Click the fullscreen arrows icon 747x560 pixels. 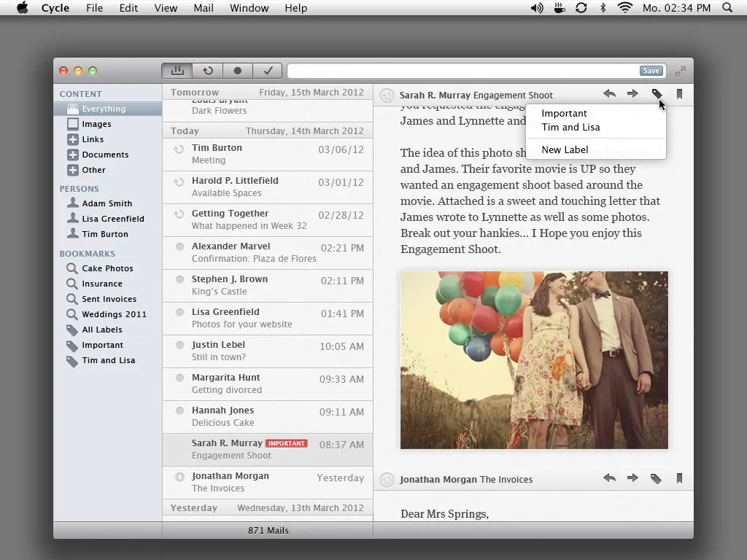[681, 71]
